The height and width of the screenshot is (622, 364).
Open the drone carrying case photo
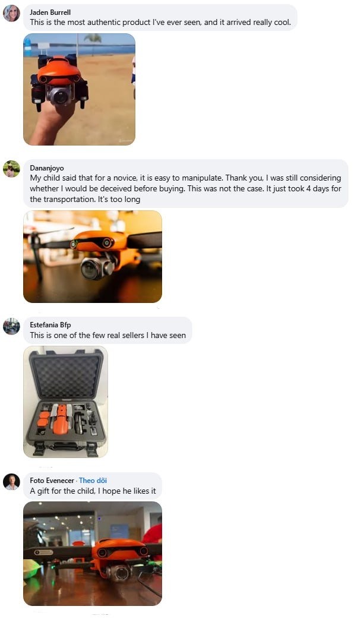click(x=65, y=402)
